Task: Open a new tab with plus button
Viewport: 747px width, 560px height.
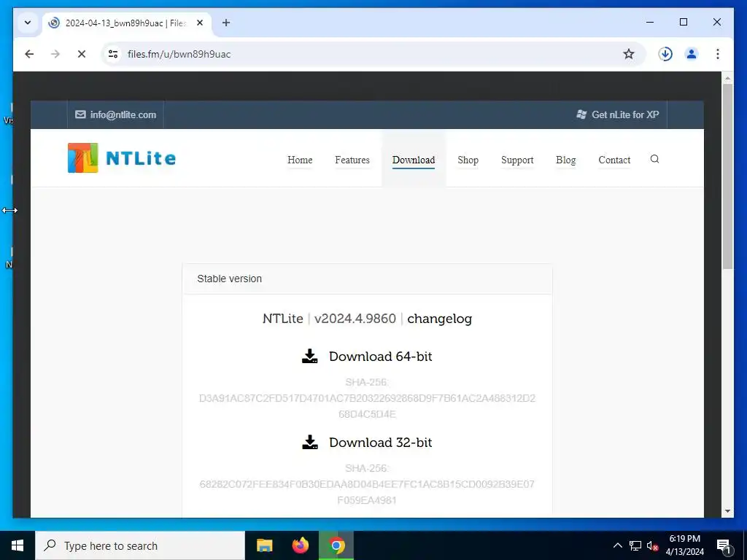Action: tap(226, 23)
